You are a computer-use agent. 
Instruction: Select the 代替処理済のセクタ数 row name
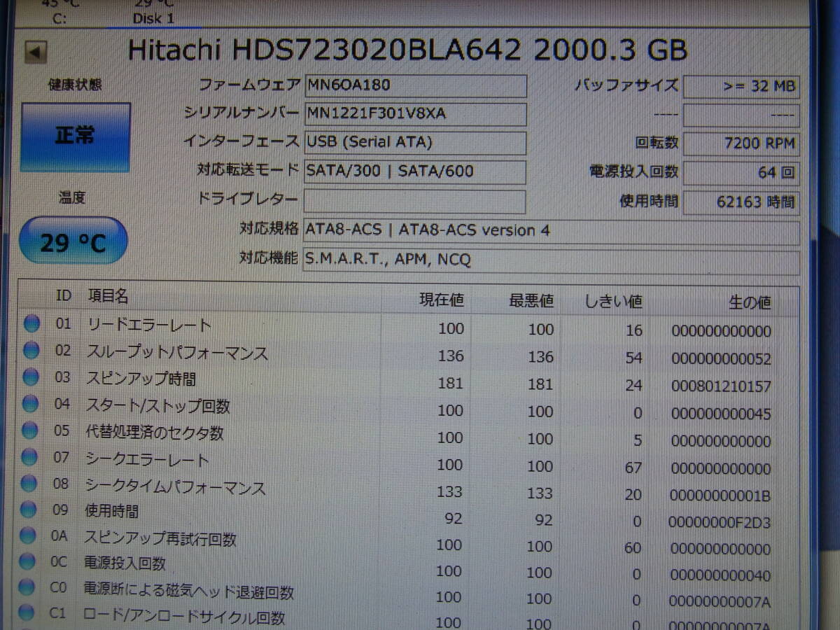(154, 433)
